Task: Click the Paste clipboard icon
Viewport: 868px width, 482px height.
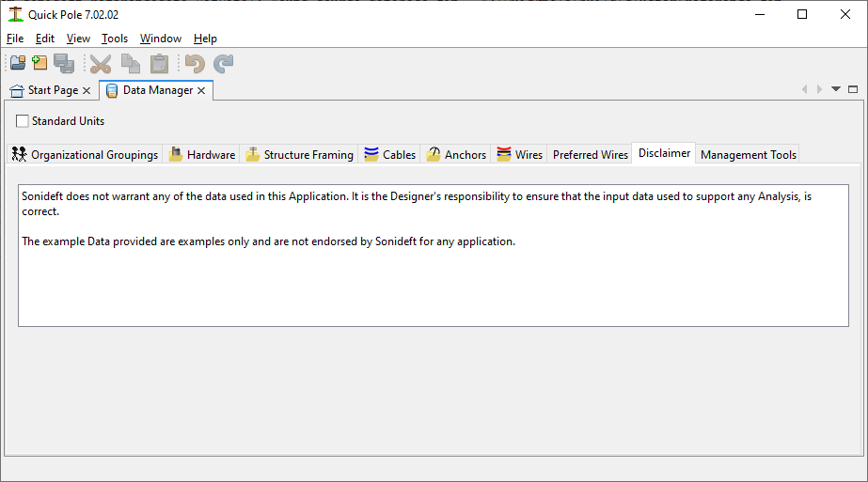Action: tap(160, 64)
